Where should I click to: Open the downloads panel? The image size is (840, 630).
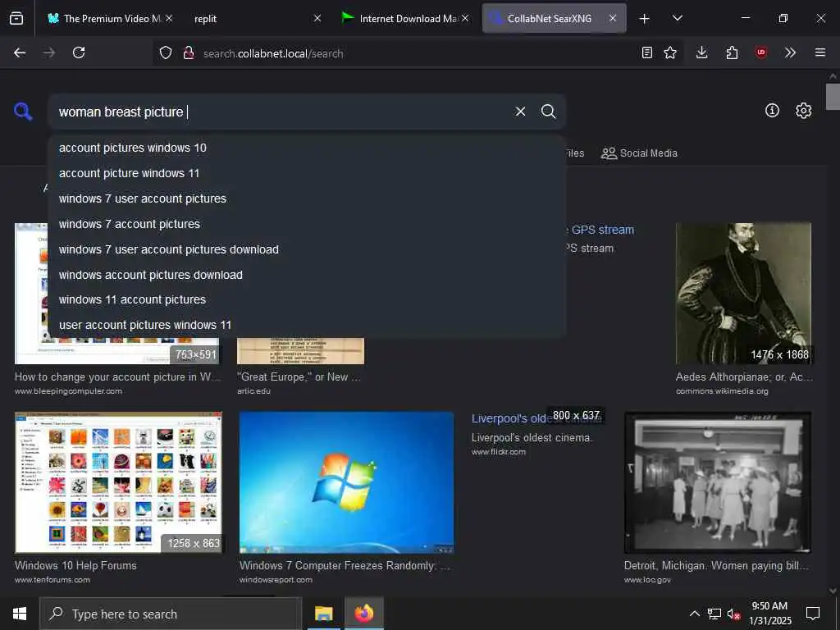coord(702,52)
